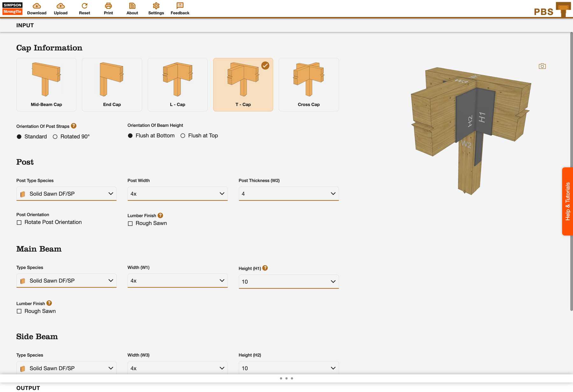Expand the Post Thickness (W2) dropdown
The height and width of the screenshot is (392, 573).
click(x=288, y=194)
